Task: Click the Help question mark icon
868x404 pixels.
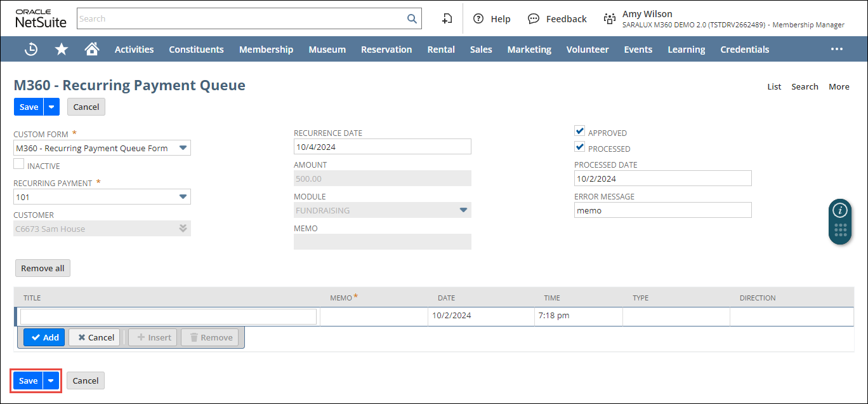Action: (478, 18)
